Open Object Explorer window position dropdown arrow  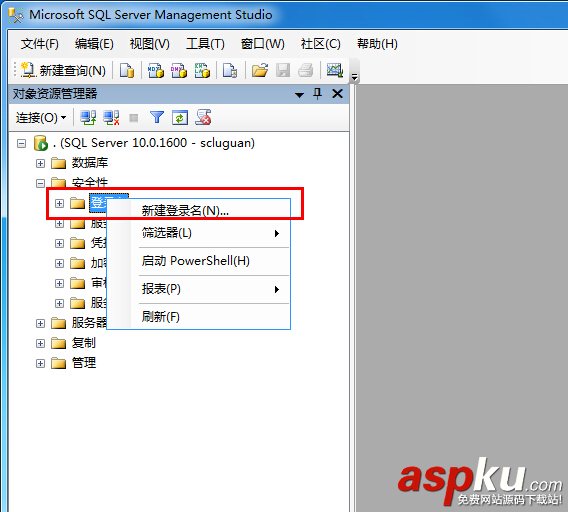tap(299, 95)
